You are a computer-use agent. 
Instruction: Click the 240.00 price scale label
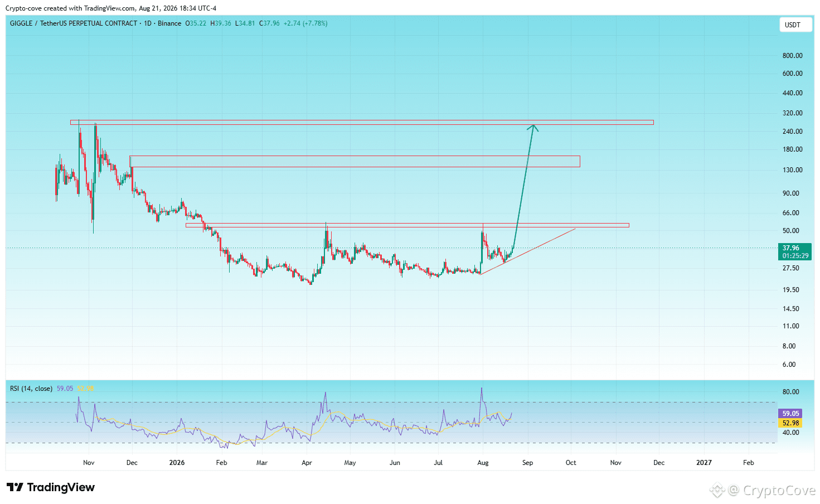[792, 132]
